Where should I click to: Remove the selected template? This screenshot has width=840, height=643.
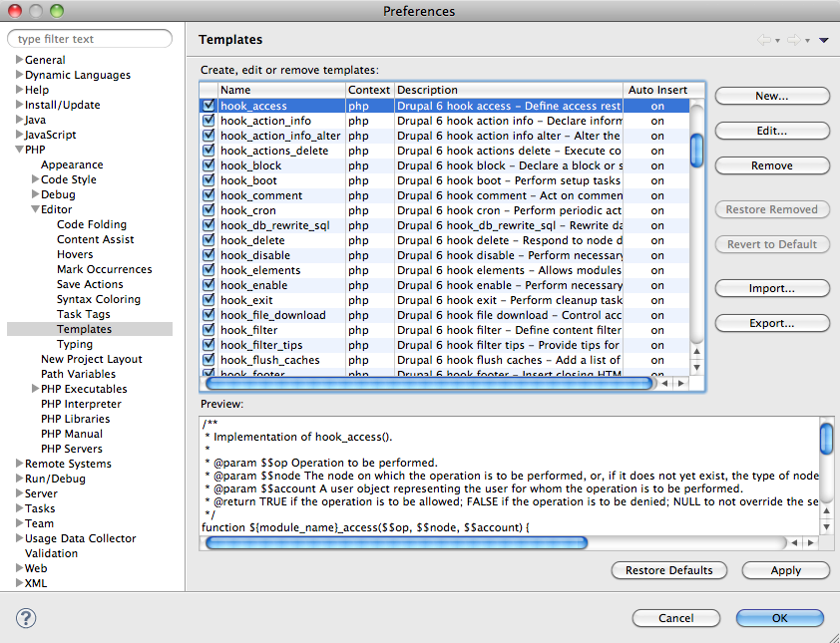(x=772, y=165)
